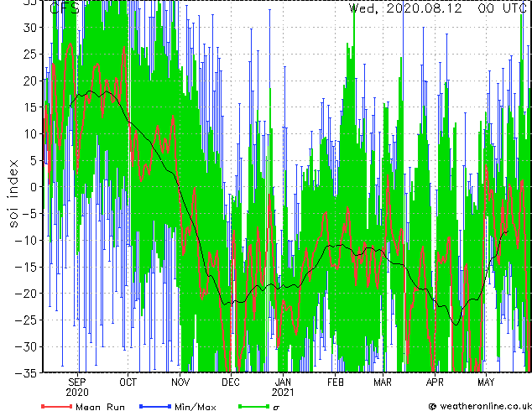532x411 pixels.
Task: Click the 'FEB' x-axis label
Action: point(335,382)
